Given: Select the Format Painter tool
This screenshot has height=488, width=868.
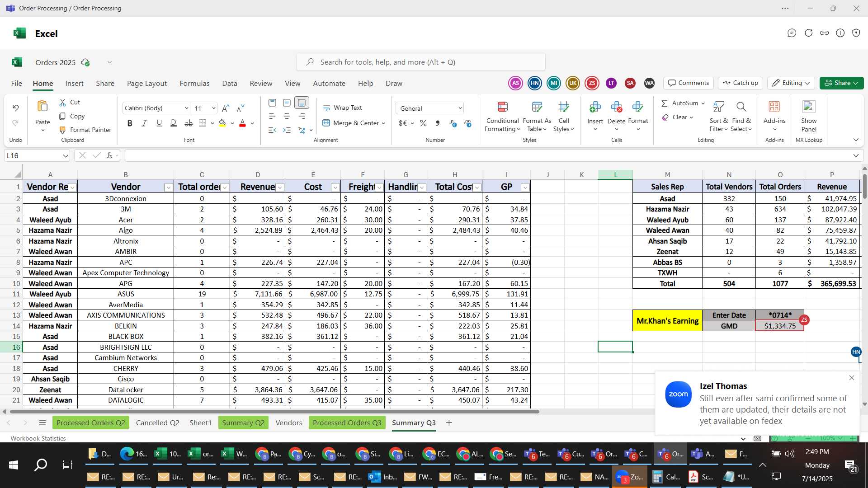Looking at the screenshot, I should 85,130.
